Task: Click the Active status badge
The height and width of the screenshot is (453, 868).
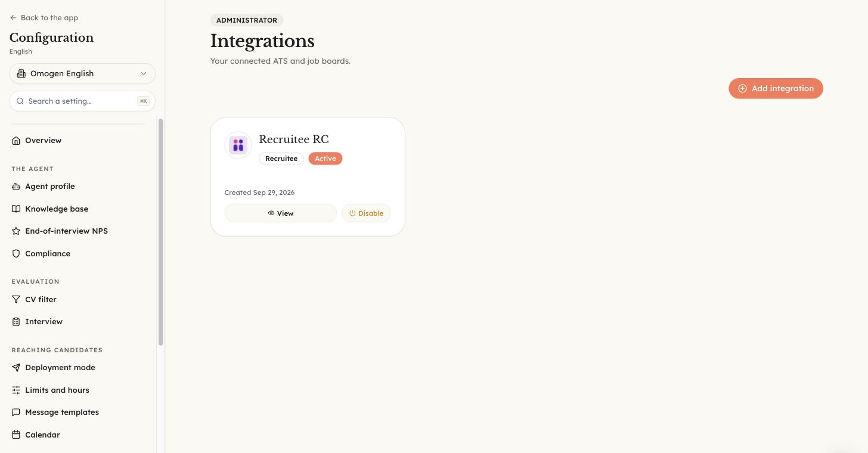Action: click(325, 159)
